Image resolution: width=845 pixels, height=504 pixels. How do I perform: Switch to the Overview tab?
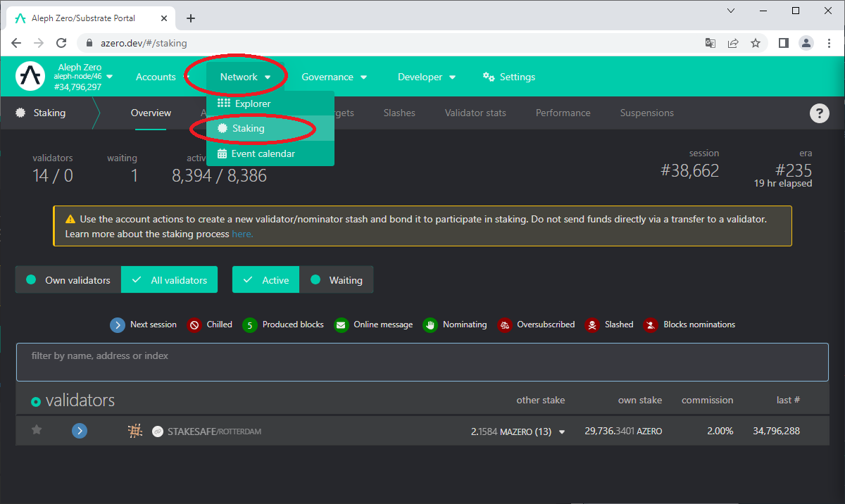(151, 113)
